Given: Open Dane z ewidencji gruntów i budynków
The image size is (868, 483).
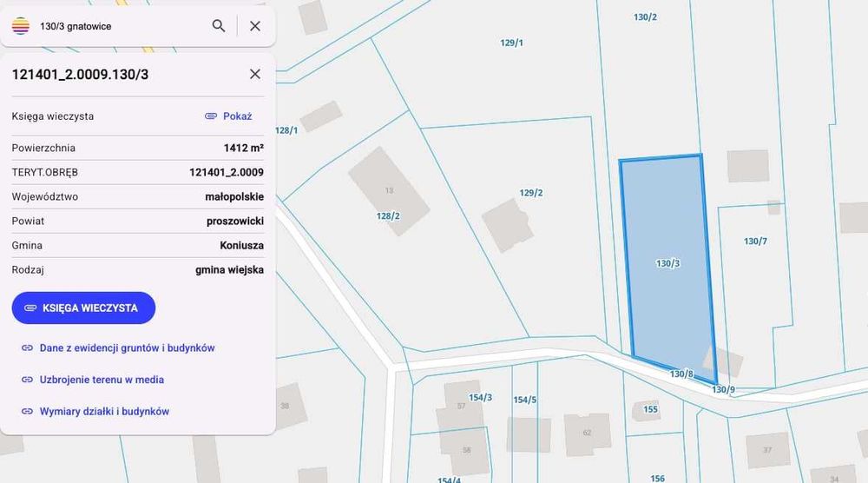Looking at the screenshot, I should pyautogui.click(x=127, y=347).
